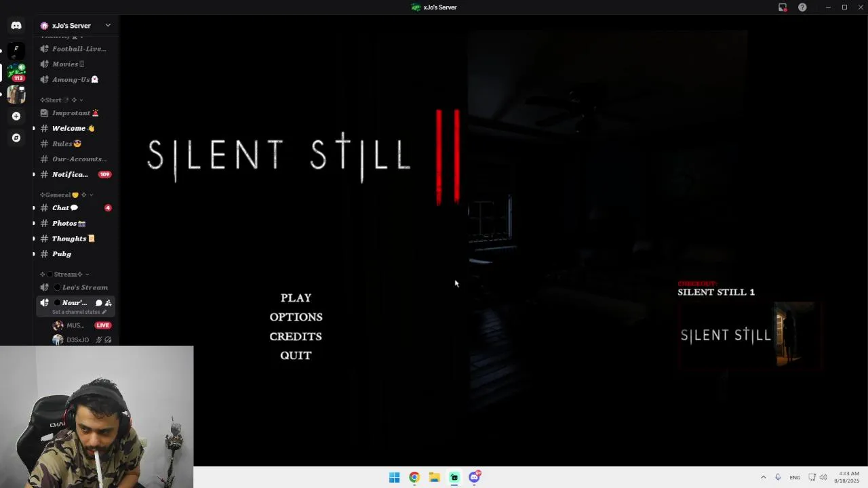Open network status tray icon
This screenshot has width=868, height=488.
pyautogui.click(x=812, y=477)
